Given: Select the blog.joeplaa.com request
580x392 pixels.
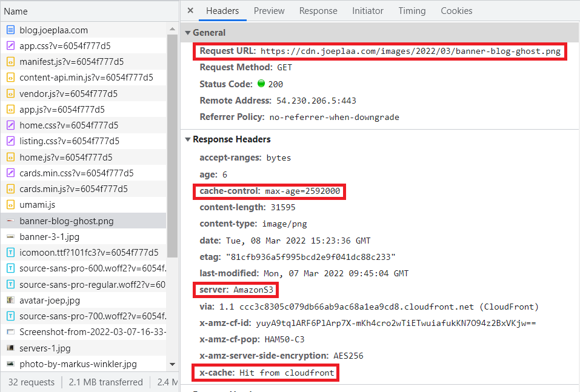Looking at the screenshot, I should [x=84, y=30].
